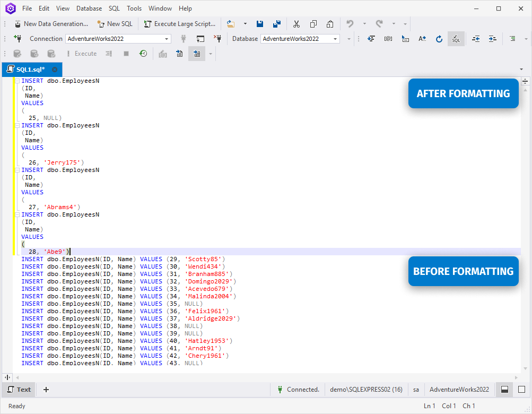Select the SQL1.sql* document tab

click(x=31, y=70)
